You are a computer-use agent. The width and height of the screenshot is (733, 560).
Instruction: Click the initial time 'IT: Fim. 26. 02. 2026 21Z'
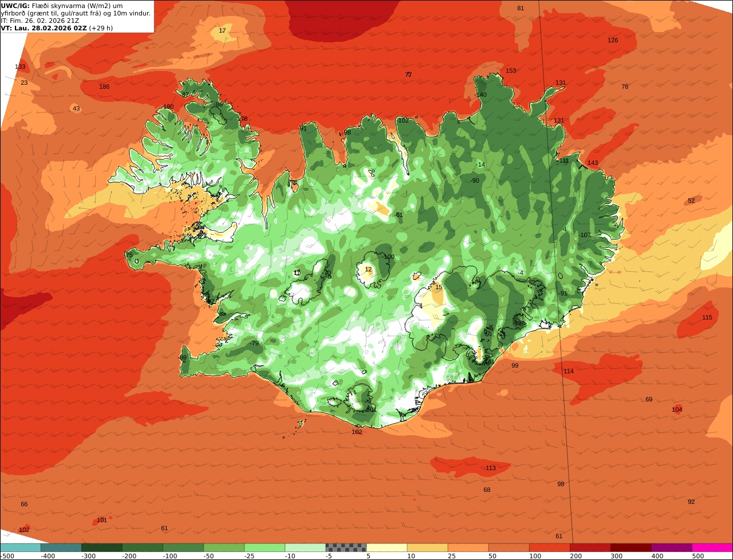40,21
